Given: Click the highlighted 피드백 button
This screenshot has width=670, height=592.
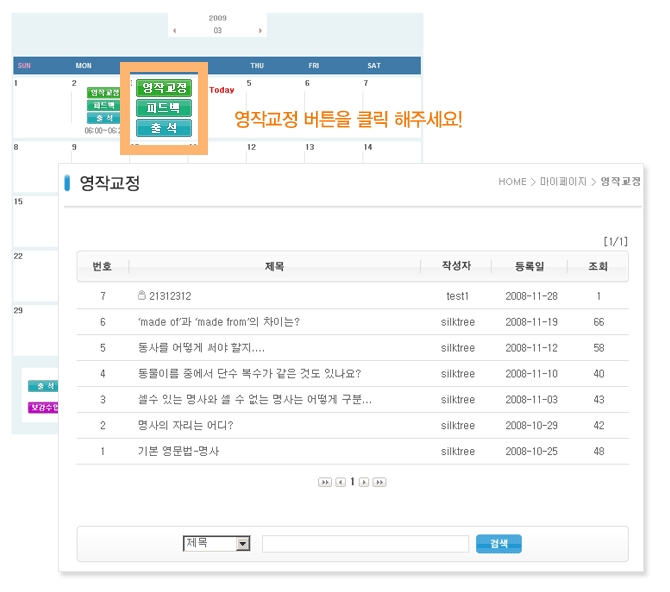Looking at the screenshot, I should [x=163, y=107].
